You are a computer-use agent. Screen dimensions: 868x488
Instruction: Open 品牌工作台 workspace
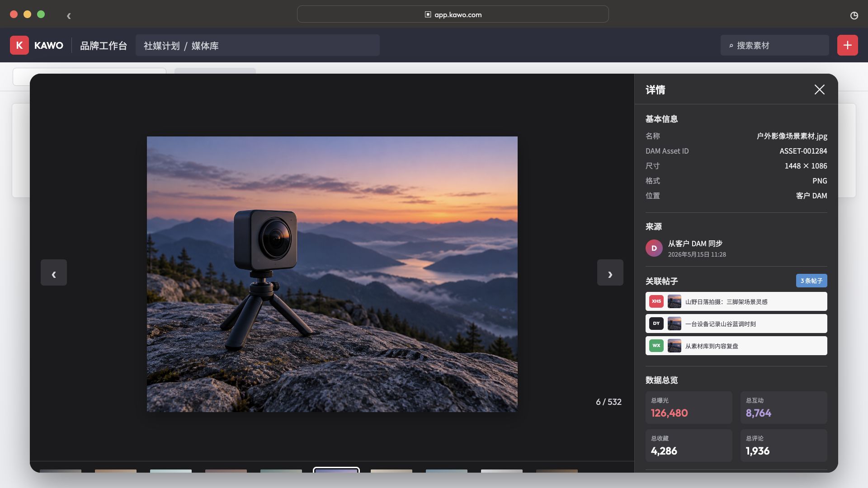point(104,46)
